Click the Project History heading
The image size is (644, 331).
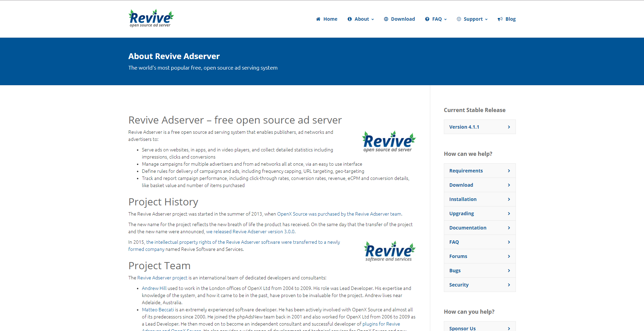[x=163, y=202]
